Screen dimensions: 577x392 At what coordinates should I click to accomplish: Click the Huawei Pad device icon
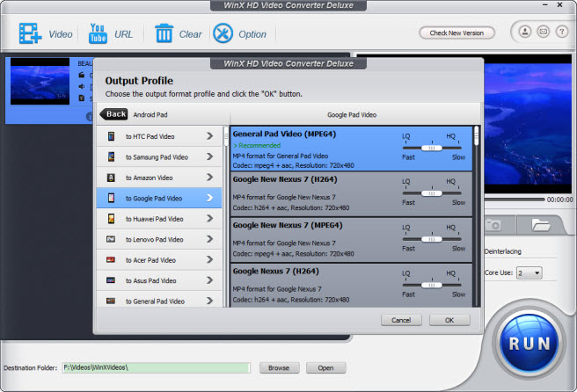point(111,219)
